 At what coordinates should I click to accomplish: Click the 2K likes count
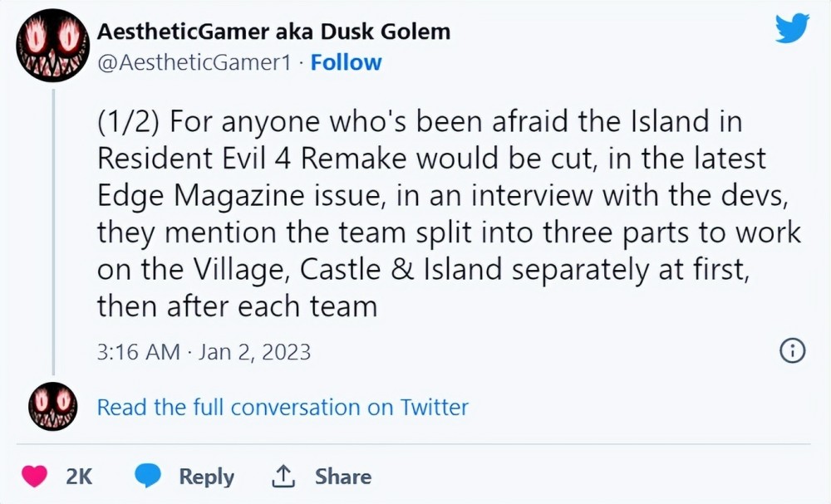[79, 477]
